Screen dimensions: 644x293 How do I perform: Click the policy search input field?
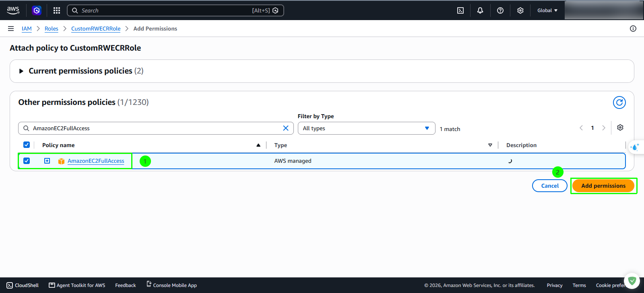(156, 128)
